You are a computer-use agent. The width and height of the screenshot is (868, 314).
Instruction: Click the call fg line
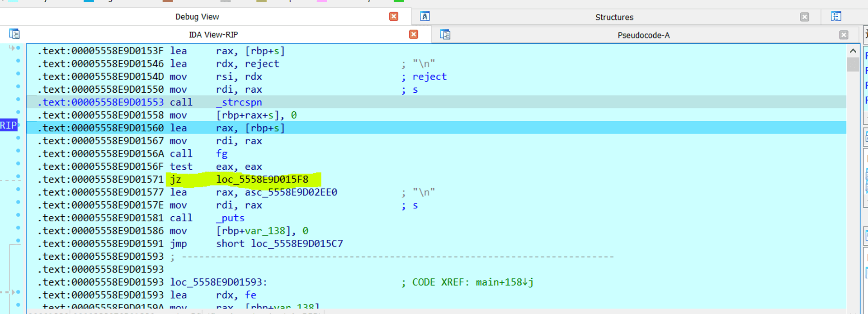coord(198,154)
